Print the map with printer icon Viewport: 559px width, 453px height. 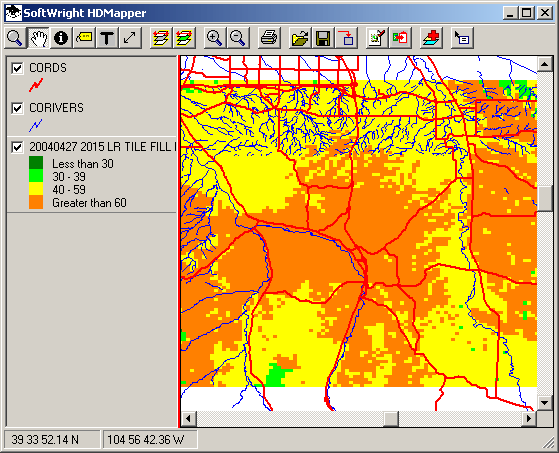(269, 38)
